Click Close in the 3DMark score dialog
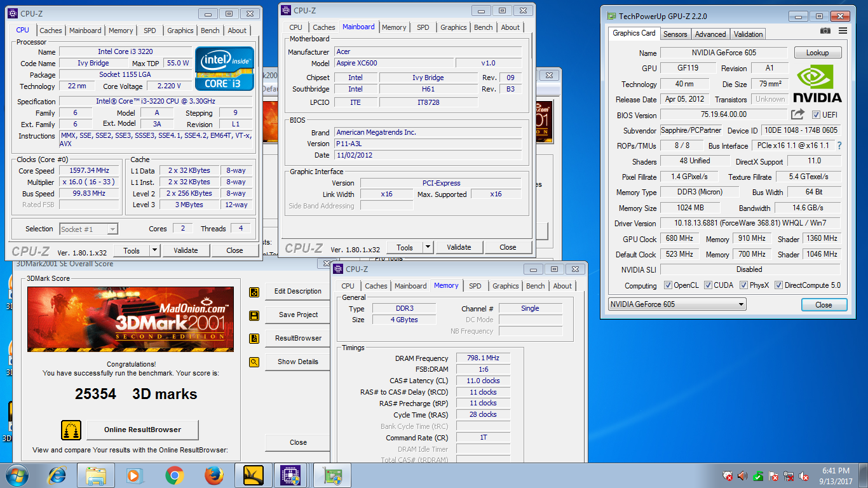Screen dimensions: 868x488 tap(298, 442)
